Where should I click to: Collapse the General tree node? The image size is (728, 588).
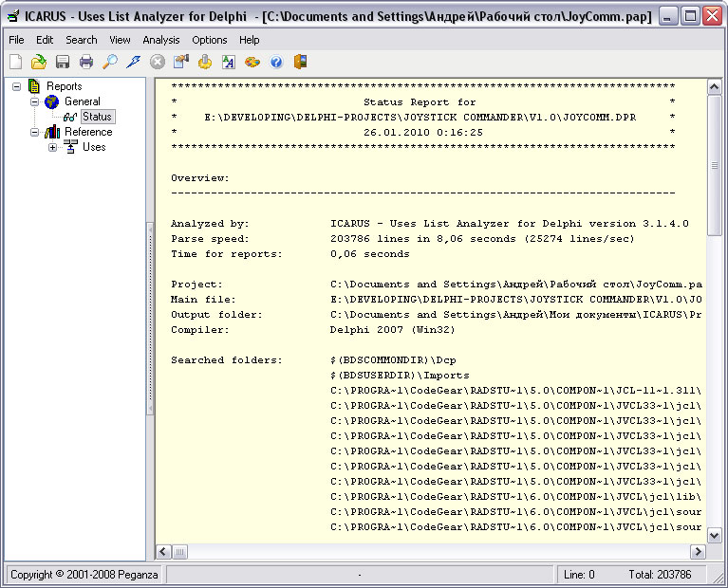tap(34, 101)
